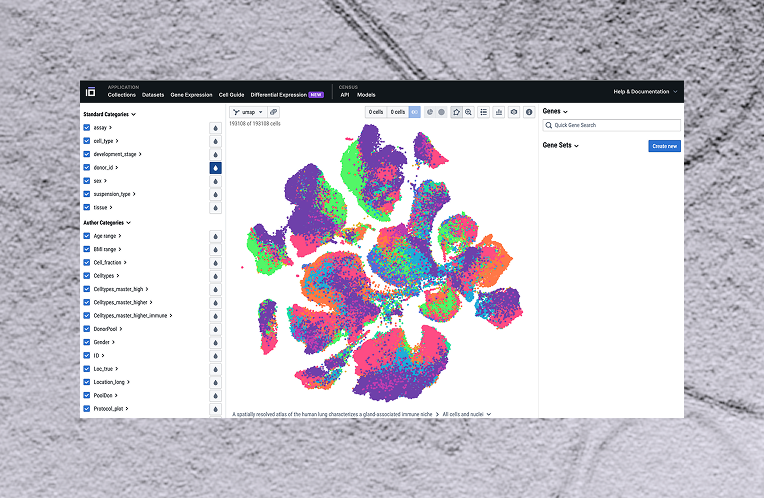Screen dimensions: 764x498
Task: Uncheck the Celltypes checkbox
Action: click(87, 275)
